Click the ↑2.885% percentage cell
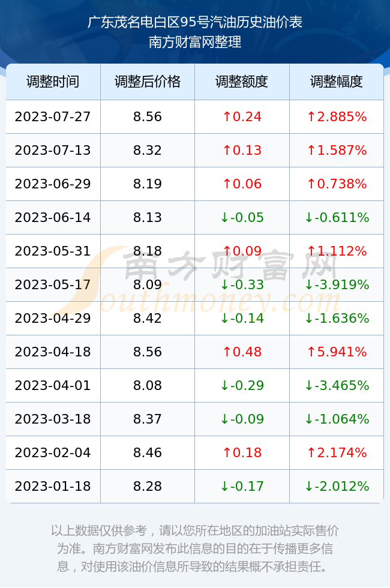Screen dimensions: 390x588 [x=337, y=116]
